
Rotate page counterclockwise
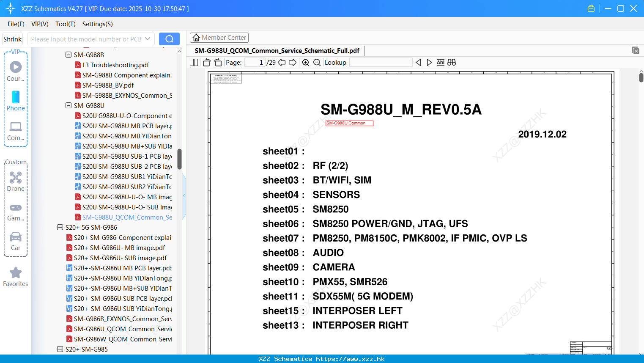click(x=206, y=62)
